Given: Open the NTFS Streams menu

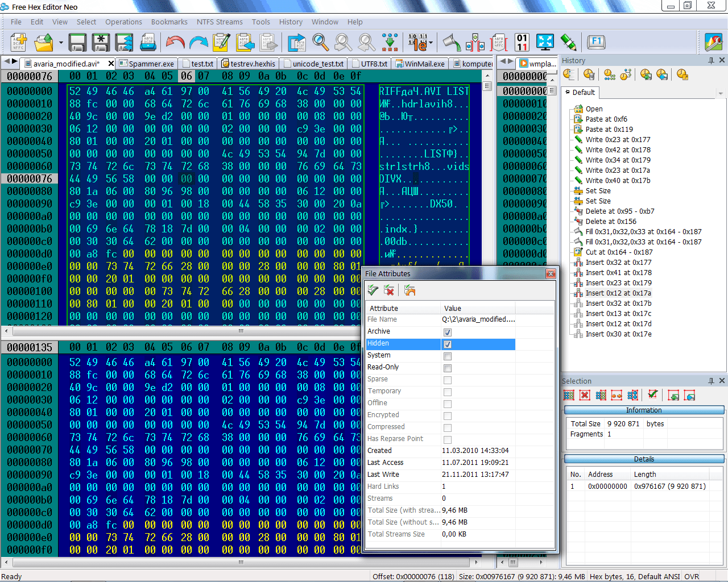Looking at the screenshot, I should pos(220,22).
